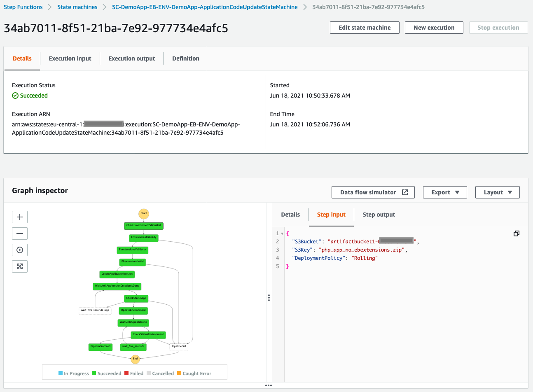Switch to the Execution input tab
This screenshot has height=392, width=533.
point(70,58)
